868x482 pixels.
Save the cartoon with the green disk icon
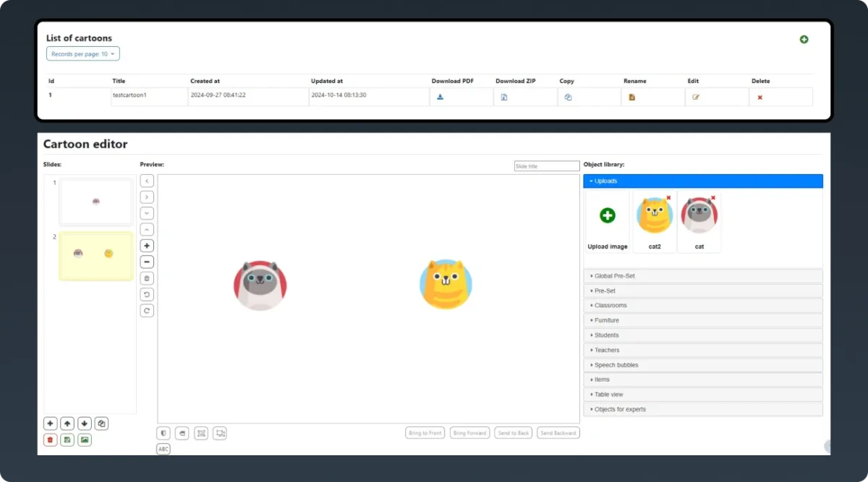(67, 439)
